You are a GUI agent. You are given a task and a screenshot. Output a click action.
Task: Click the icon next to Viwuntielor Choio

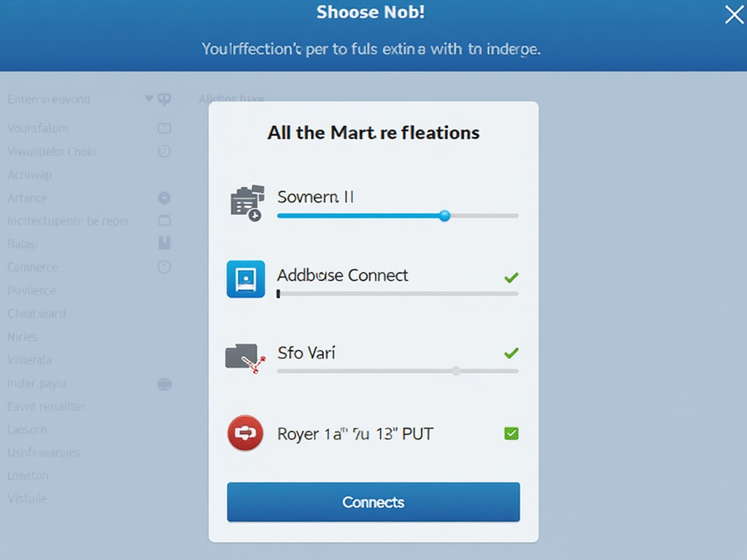click(164, 152)
